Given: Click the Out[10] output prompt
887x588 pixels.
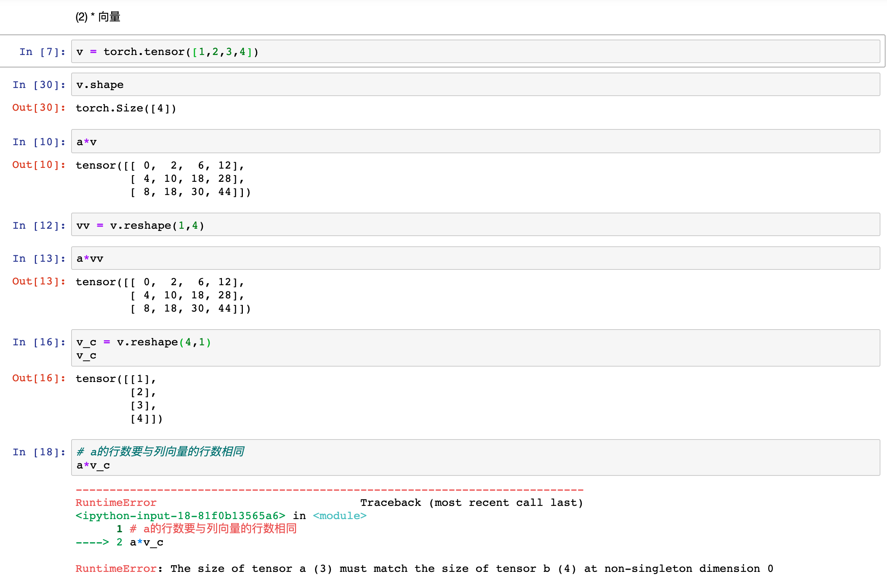Looking at the screenshot, I should tap(39, 165).
